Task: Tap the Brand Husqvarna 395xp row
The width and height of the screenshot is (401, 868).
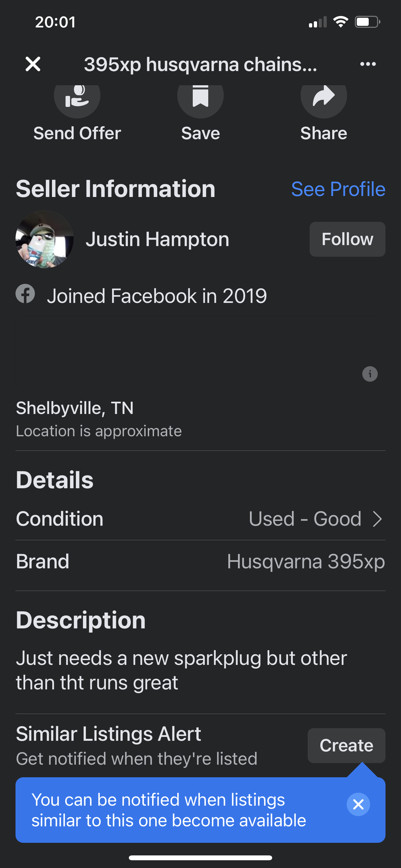Action: coord(200,562)
